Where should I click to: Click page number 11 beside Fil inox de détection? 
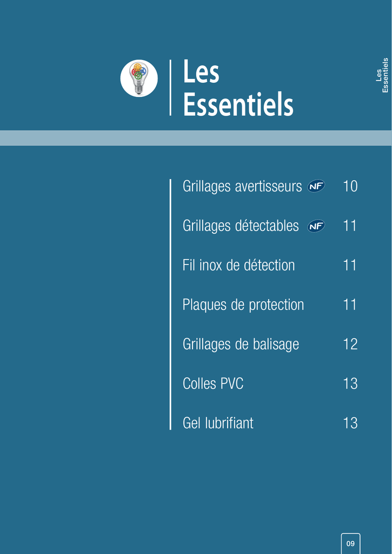point(350,266)
